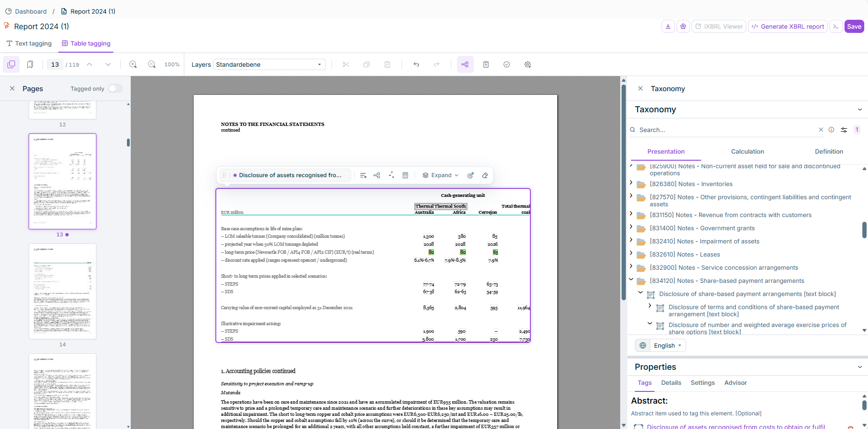
Task: Clear the taxonomy search field
Action: pyautogui.click(x=821, y=130)
